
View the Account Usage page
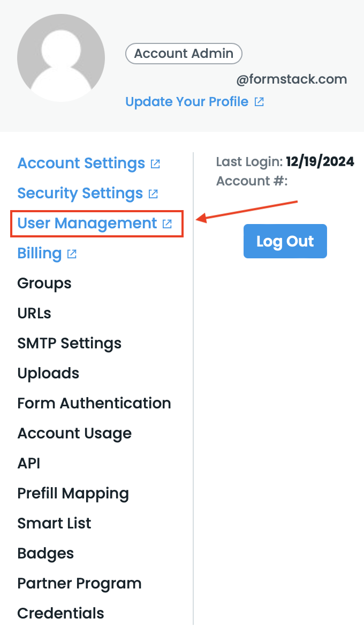click(74, 433)
